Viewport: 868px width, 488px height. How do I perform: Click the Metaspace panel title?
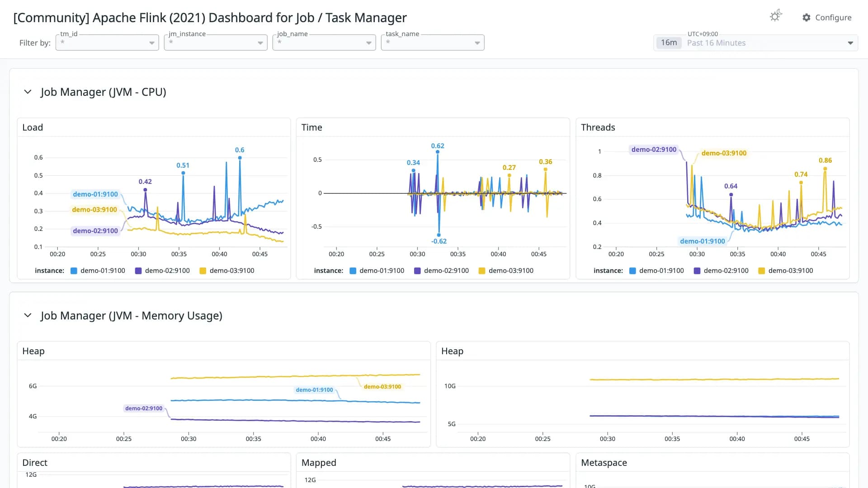click(604, 463)
